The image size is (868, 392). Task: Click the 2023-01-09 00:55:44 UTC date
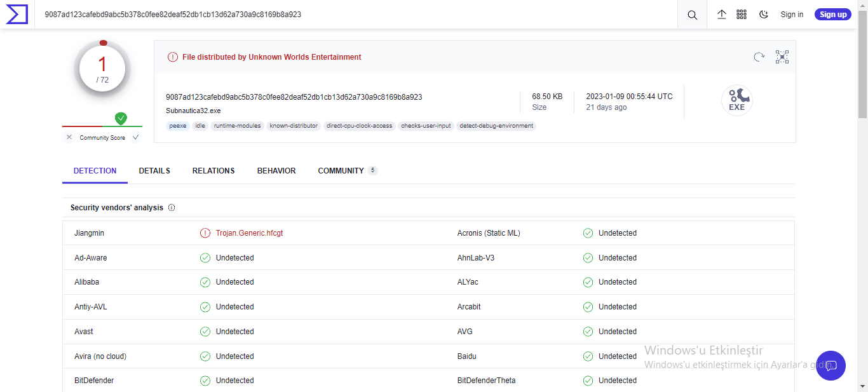point(629,97)
